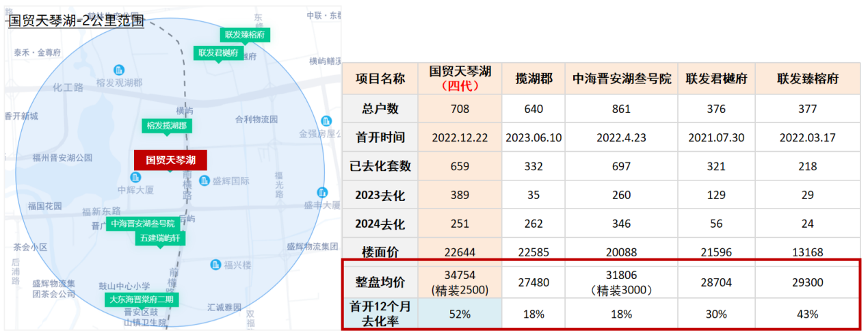Open the 榕发揽湖郡 map marker
868x335 pixels.
(166, 126)
